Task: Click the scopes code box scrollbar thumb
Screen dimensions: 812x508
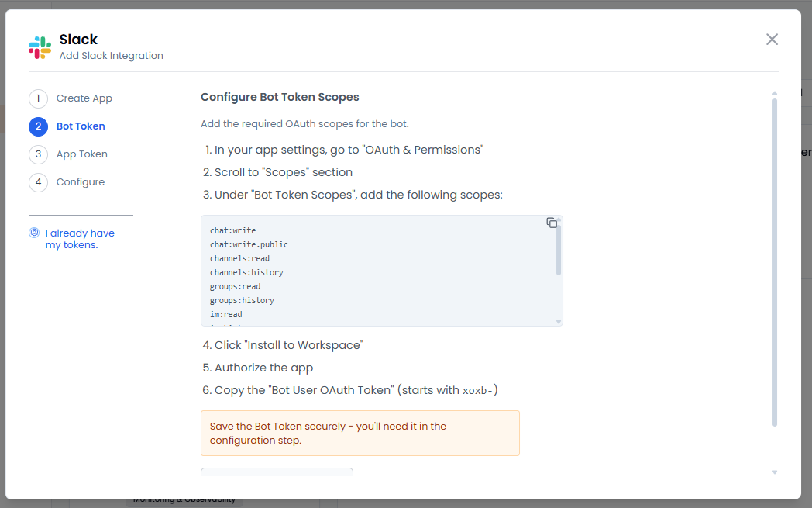Action: tap(559, 248)
